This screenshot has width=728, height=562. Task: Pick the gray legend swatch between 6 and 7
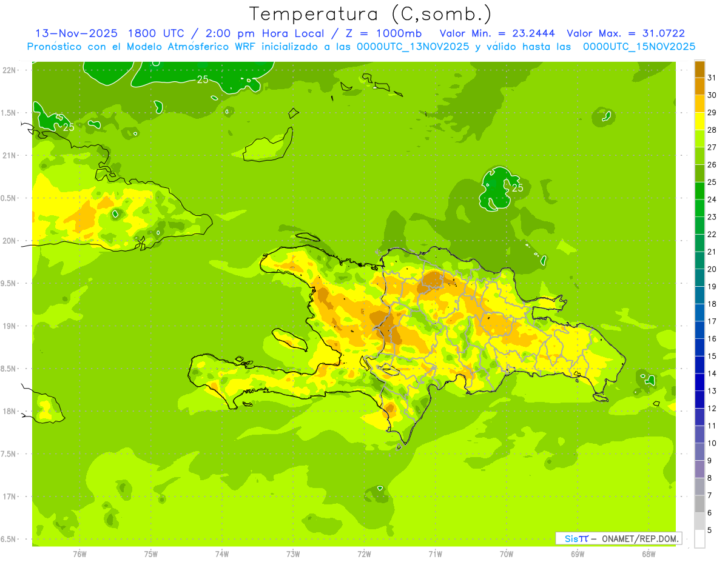(x=699, y=504)
